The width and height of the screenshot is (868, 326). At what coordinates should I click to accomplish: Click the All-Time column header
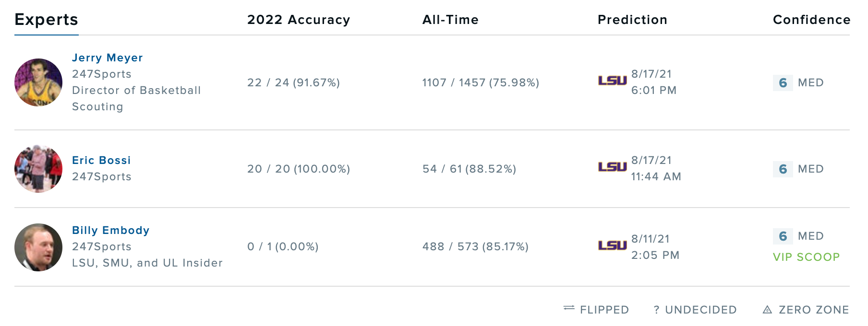450,20
